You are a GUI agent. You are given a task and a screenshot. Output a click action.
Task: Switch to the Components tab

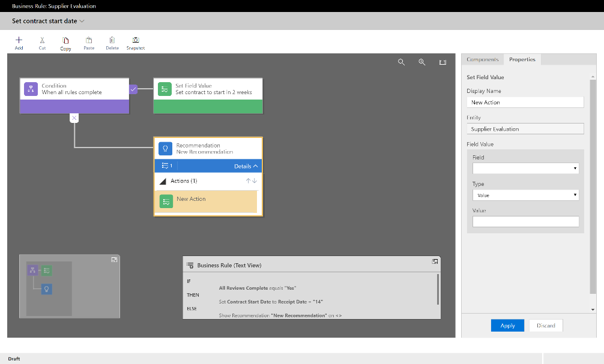coord(482,59)
